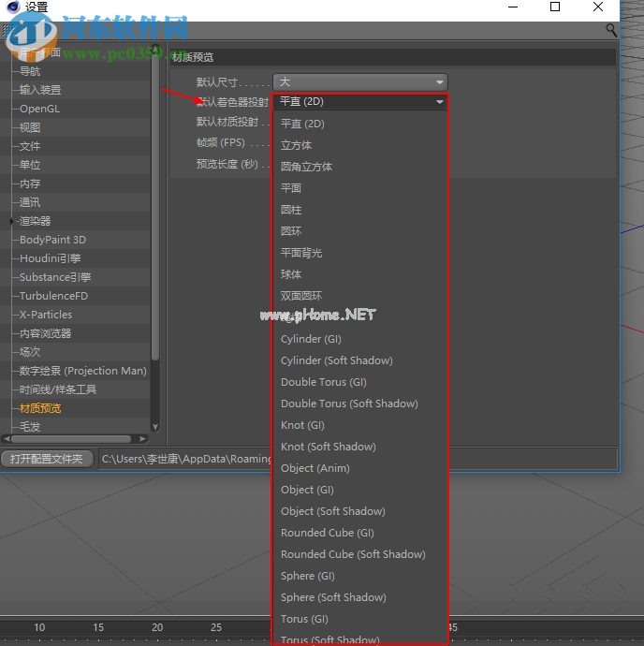This screenshot has height=646, width=644.
Task: Open the 默认尺寸 dropdown showing 大
Action: 359,82
